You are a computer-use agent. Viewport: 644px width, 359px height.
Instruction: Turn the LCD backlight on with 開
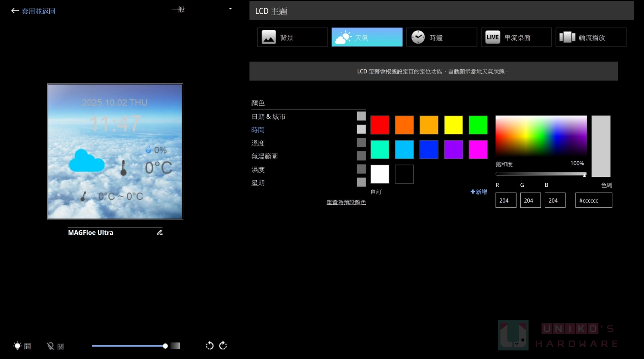pyautogui.click(x=22, y=346)
